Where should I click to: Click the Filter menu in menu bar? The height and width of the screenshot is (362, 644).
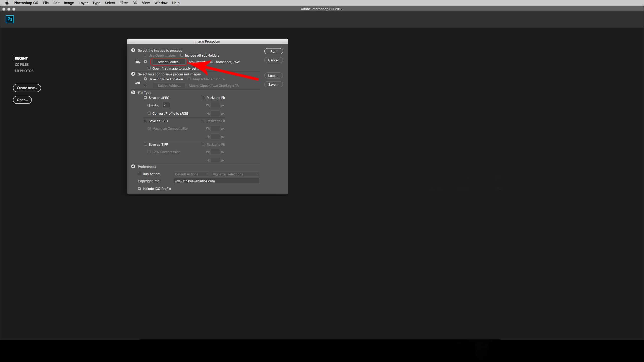[123, 3]
